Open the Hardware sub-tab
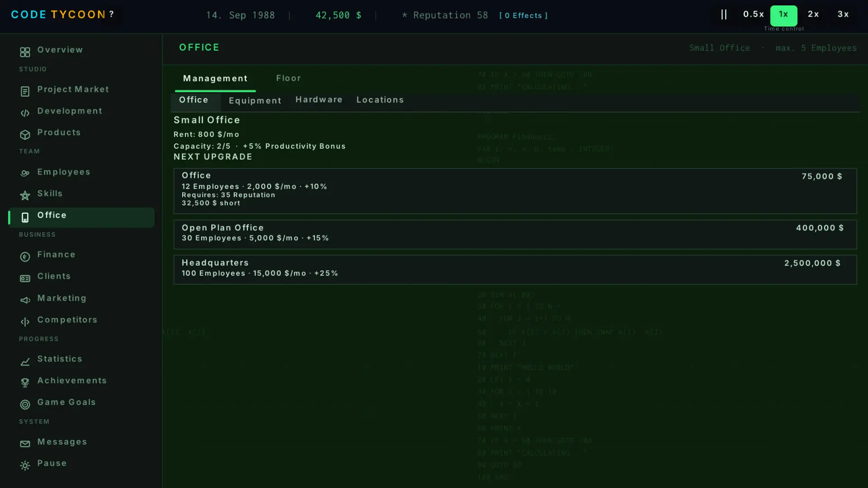 click(319, 100)
